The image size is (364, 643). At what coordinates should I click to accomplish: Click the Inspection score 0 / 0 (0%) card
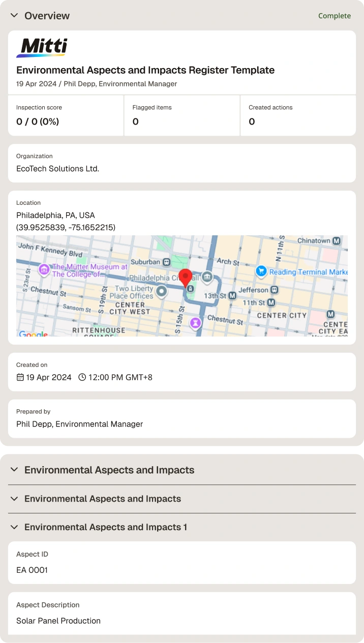point(66,115)
